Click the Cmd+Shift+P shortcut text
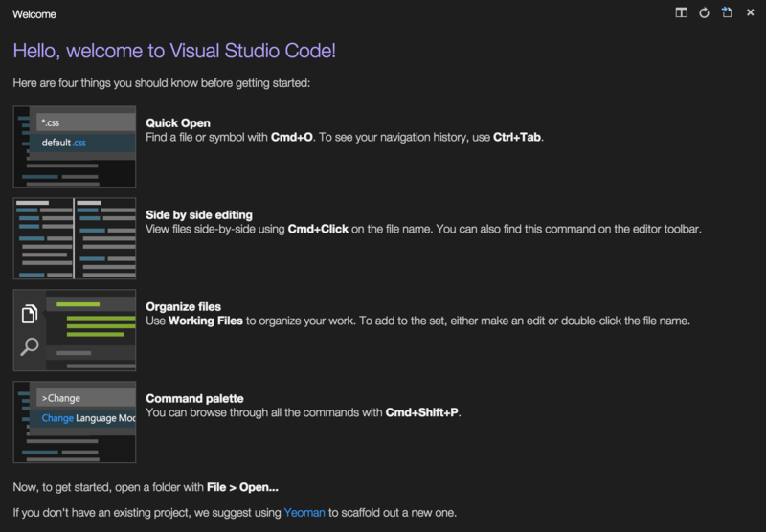Image resolution: width=766 pixels, height=532 pixels. 422,412
